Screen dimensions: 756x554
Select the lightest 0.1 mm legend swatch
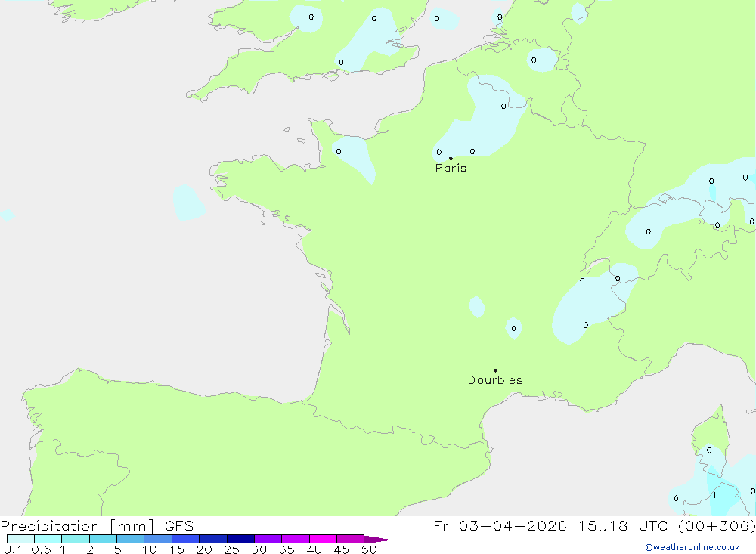tap(20, 539)
